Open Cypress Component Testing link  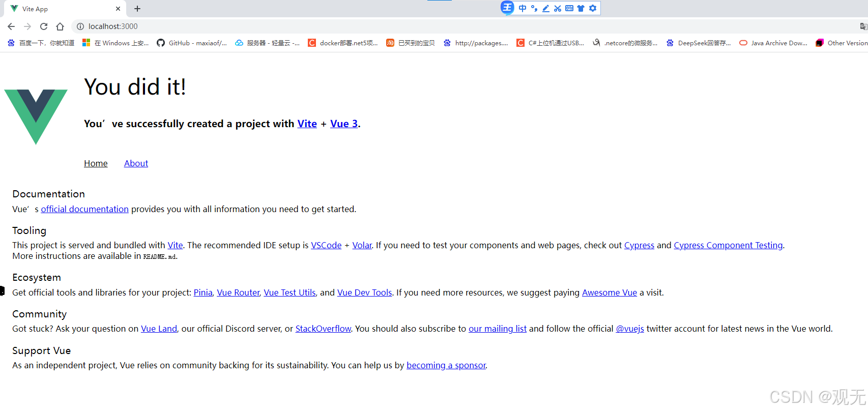(x=728, y=245)
